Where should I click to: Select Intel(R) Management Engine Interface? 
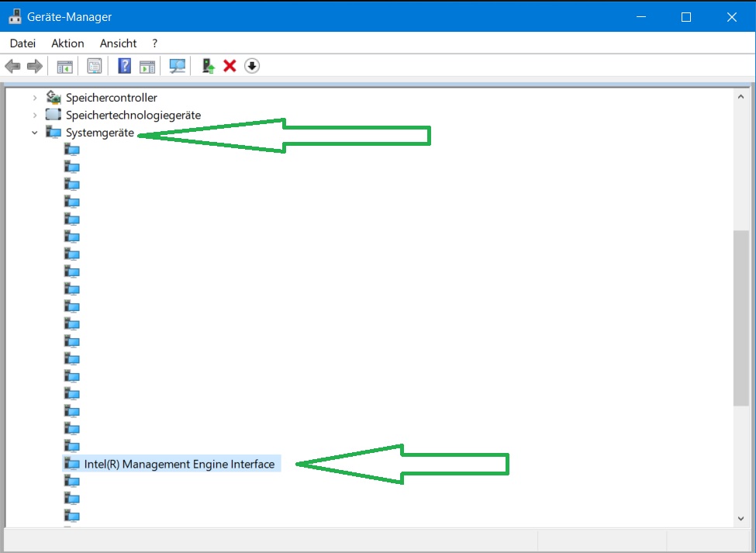click(179, 464)
